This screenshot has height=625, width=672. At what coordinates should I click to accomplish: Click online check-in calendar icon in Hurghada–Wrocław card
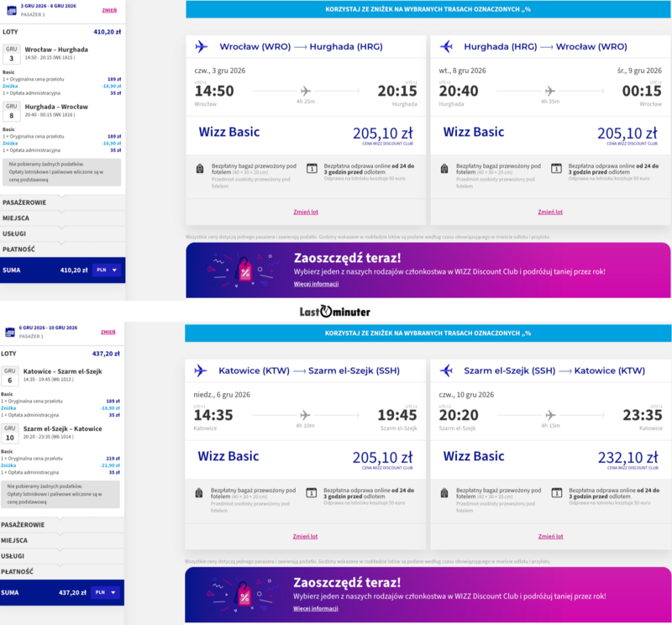(x=556, y=169)
